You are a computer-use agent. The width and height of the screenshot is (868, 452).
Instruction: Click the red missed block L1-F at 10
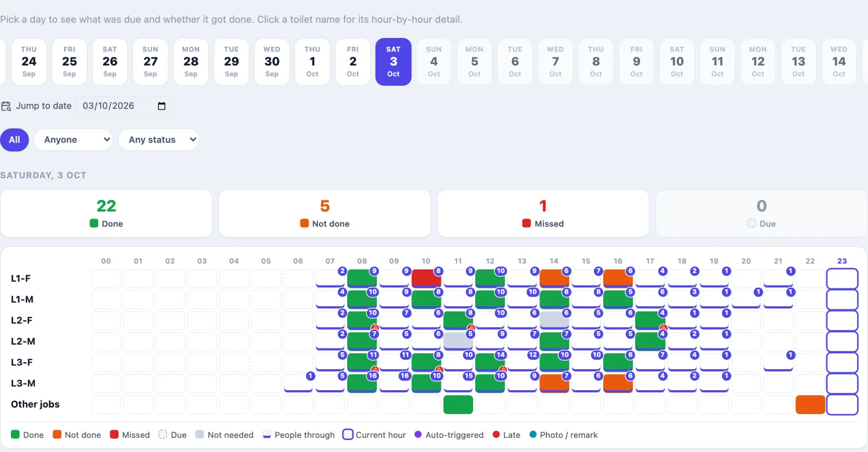(x=426, y=278)
